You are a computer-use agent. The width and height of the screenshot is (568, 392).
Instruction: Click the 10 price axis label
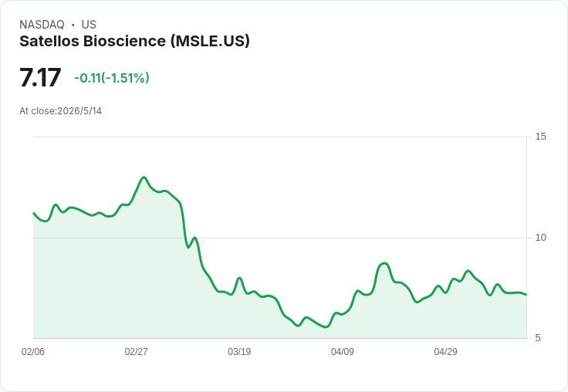pos(540,238)
